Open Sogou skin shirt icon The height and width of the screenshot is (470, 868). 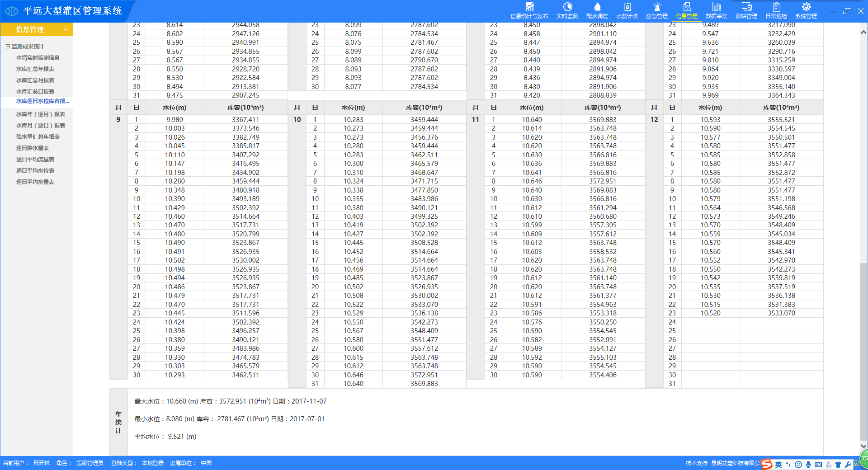(x=838, y=465)
